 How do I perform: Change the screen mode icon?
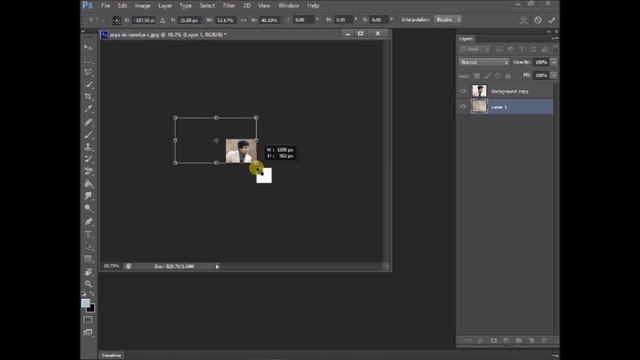pyautogui.click(x=88, y=332)
